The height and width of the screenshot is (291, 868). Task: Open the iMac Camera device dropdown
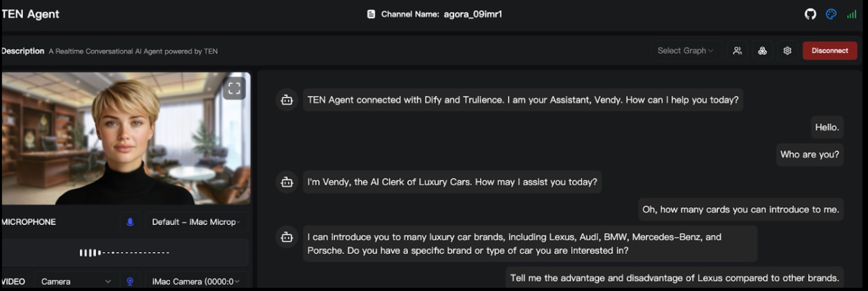coord(196,281)
